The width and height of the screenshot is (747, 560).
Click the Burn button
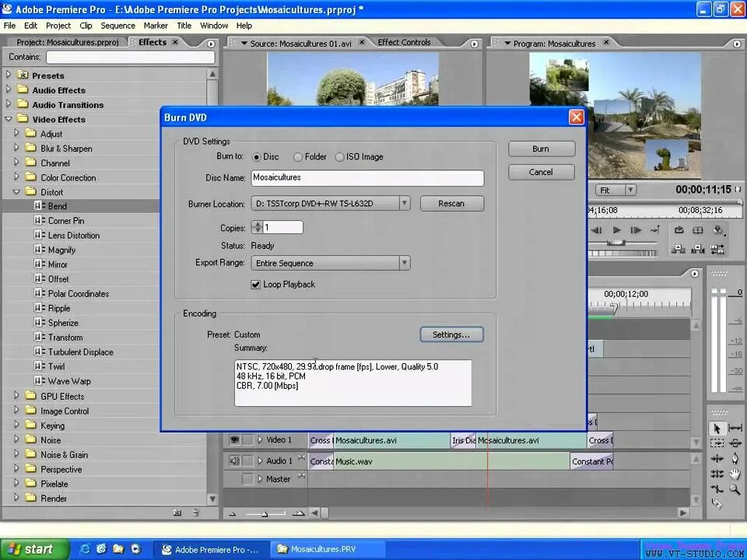541,149
